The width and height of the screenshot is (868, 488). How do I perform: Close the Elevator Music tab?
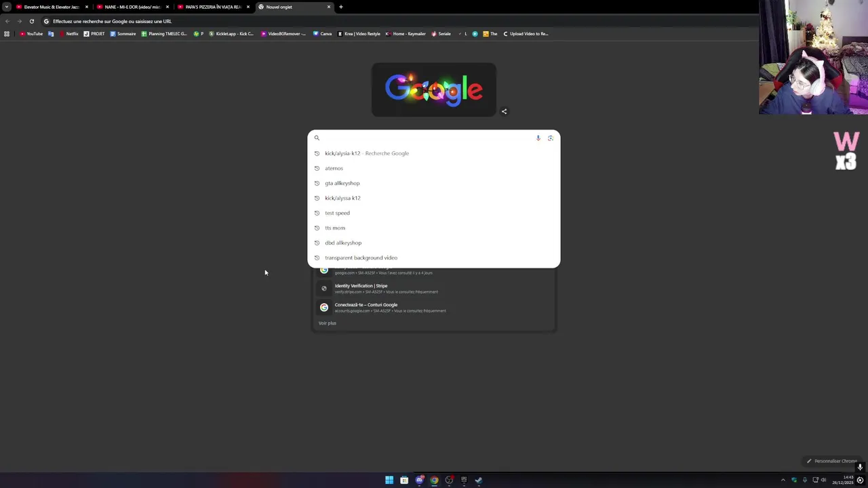(x=86, y=7)
